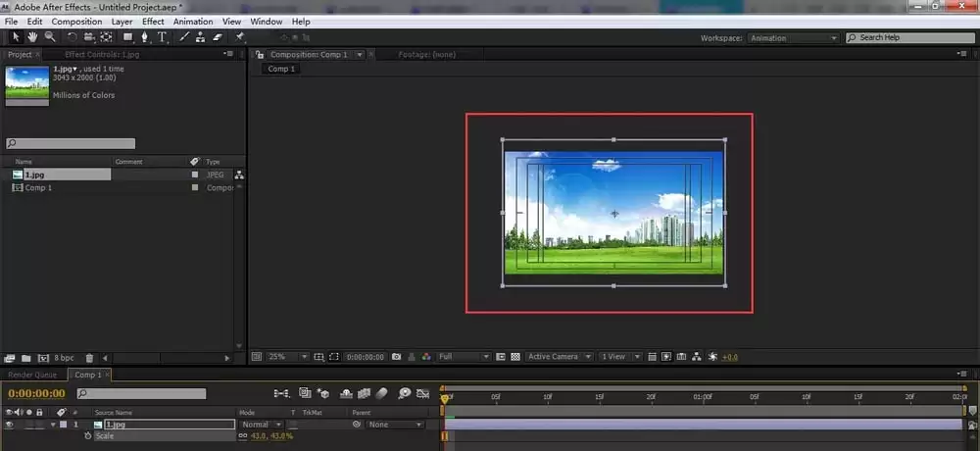Hide layer 1.jpg with eye icon

click(x=10, y=425)
